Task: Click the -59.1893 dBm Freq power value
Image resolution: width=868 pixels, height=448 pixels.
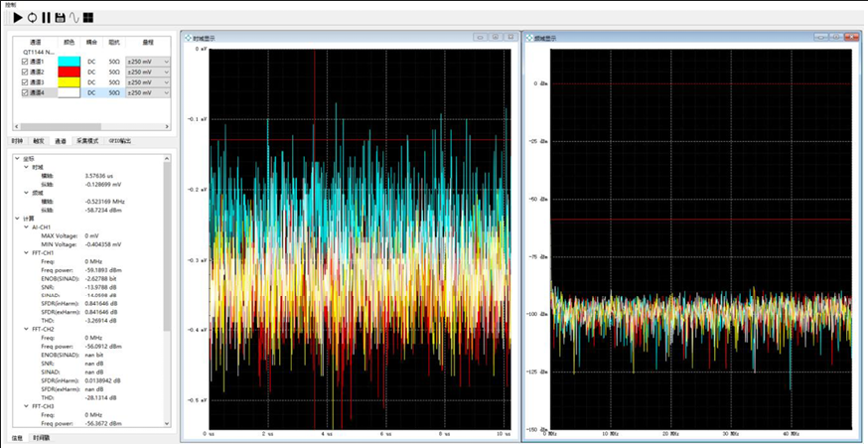Action: click(x=103, y=269)
